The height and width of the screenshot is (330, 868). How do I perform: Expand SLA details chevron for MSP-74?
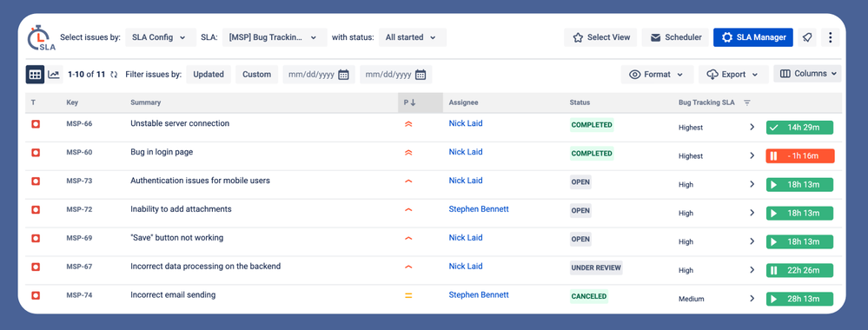click(752, 299)
